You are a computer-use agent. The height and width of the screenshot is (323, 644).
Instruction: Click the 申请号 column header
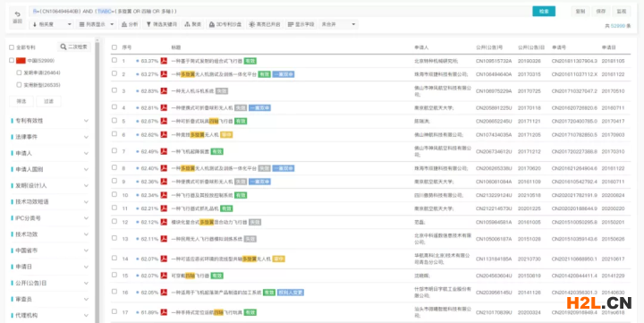[558, 47]
